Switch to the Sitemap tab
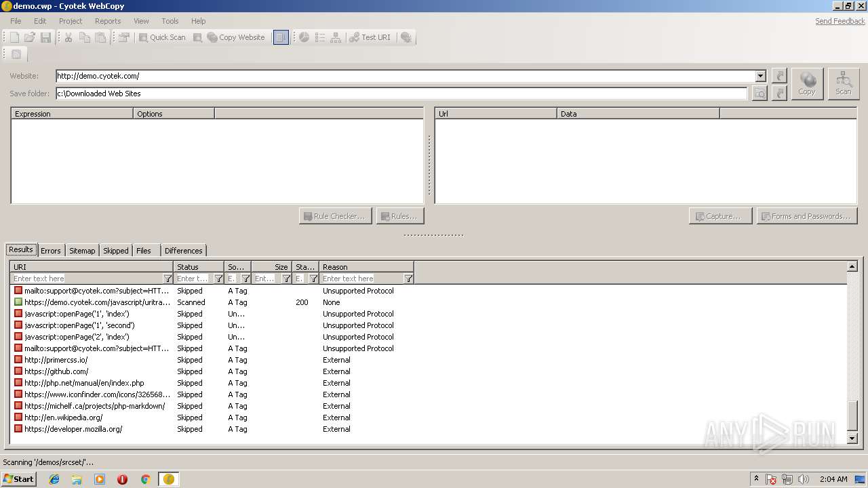 click(x=82, y=251)
